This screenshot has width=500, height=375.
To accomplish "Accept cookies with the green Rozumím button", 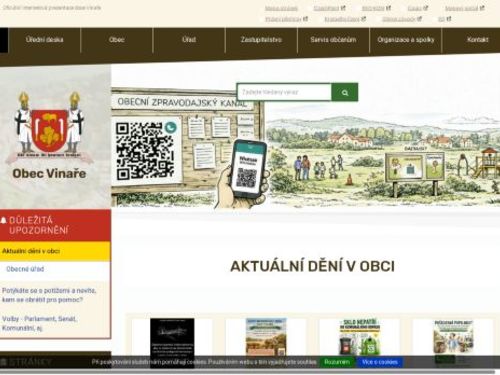I will [337, 362].
